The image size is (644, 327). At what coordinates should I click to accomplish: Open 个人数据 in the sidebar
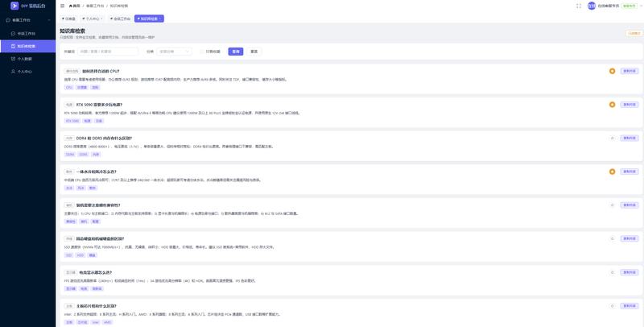coord(27,59)
